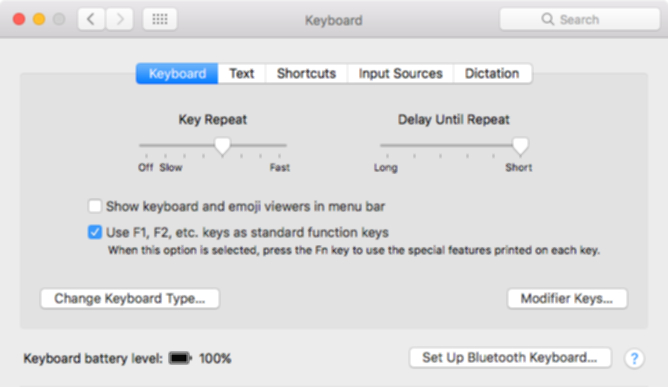Show all preferences grid icon

pyautogui.click(x=160, y=19)
